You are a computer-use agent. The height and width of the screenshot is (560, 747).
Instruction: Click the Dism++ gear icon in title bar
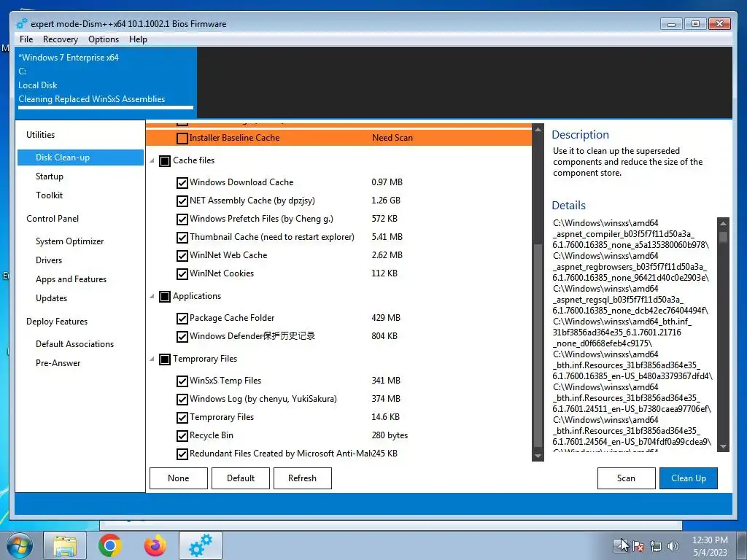coord(21,24)
